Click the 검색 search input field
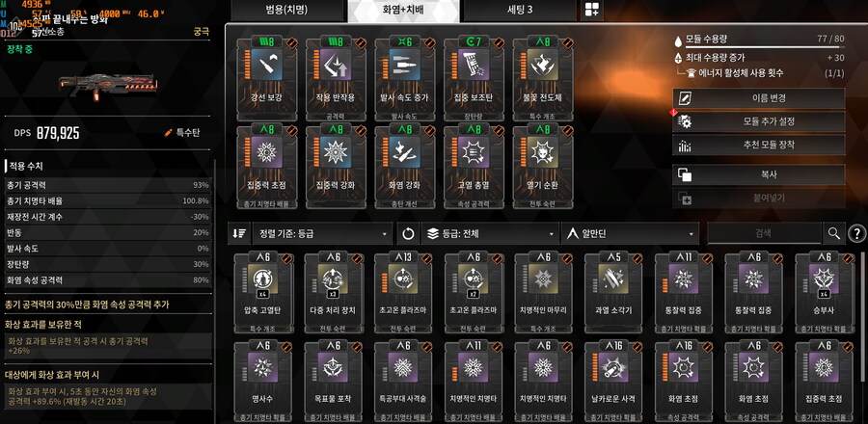868x424 pixels. pyautogui.click(x=764, y=233)
